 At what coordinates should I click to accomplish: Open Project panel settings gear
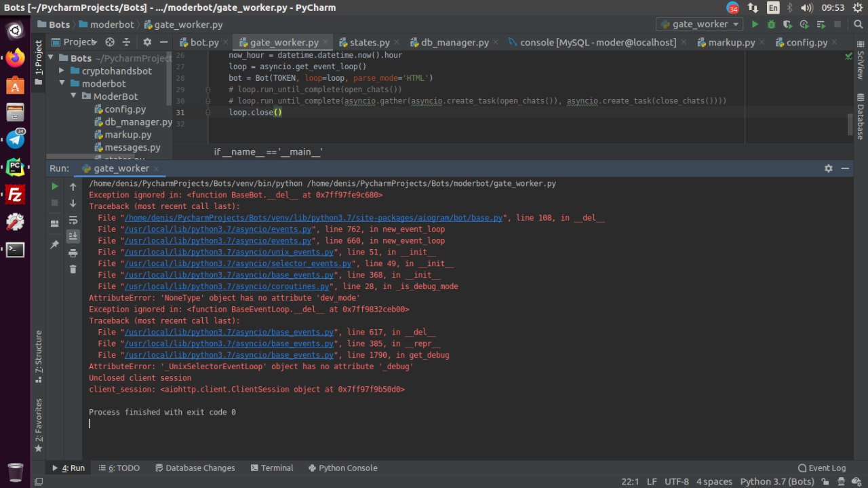[x=147, y=42]
